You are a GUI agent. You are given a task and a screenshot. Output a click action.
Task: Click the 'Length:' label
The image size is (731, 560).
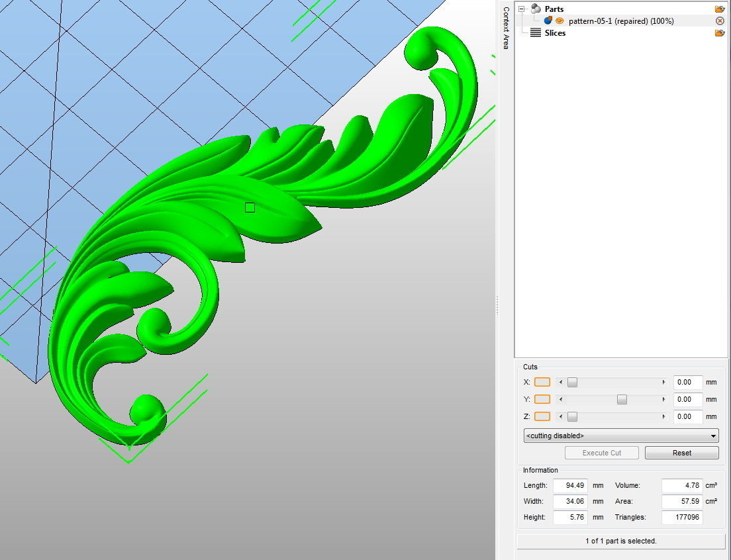(535, 485)
